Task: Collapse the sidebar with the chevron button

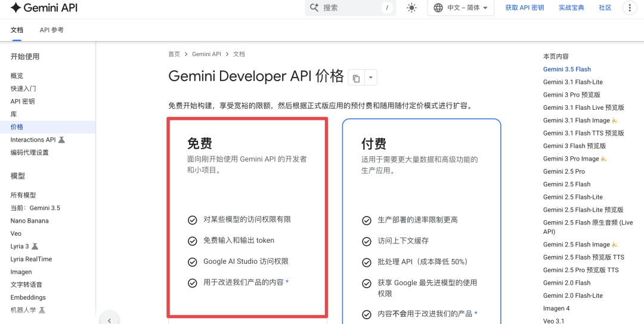Action: point(109,319)
